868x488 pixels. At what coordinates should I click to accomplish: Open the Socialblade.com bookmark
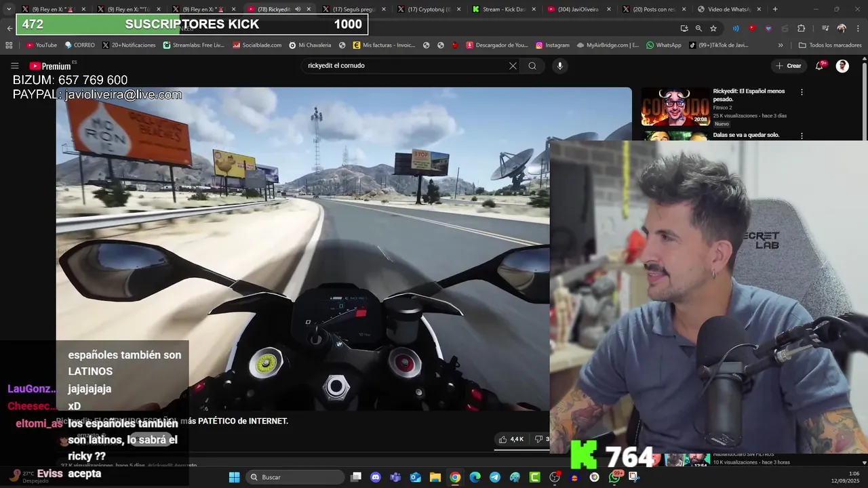point(256,45)
